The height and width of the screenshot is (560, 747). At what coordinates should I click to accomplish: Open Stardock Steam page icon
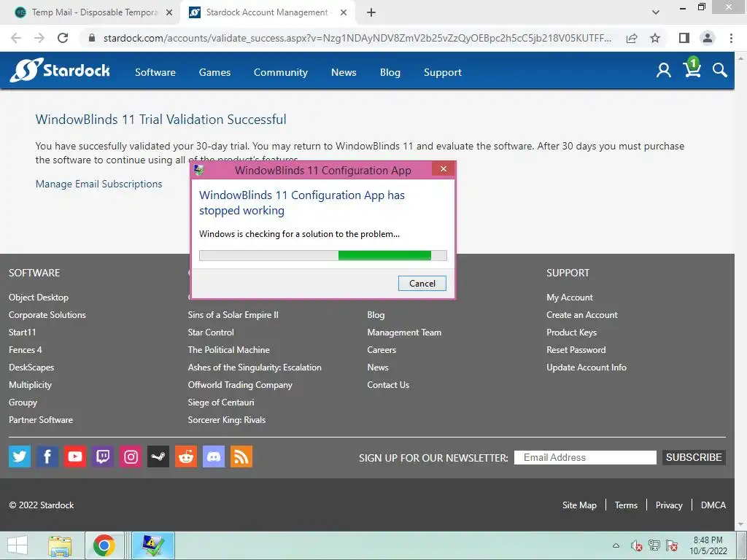tap(158, 456)
